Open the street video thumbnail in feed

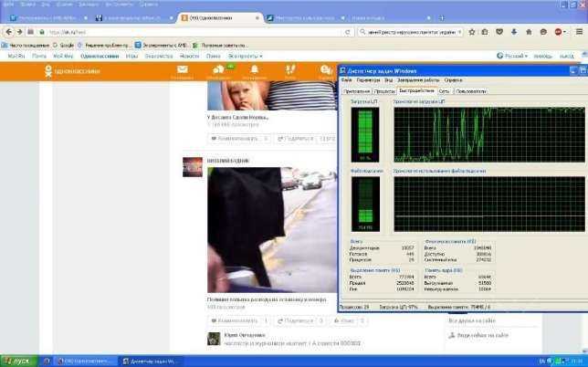click(272, 230)
